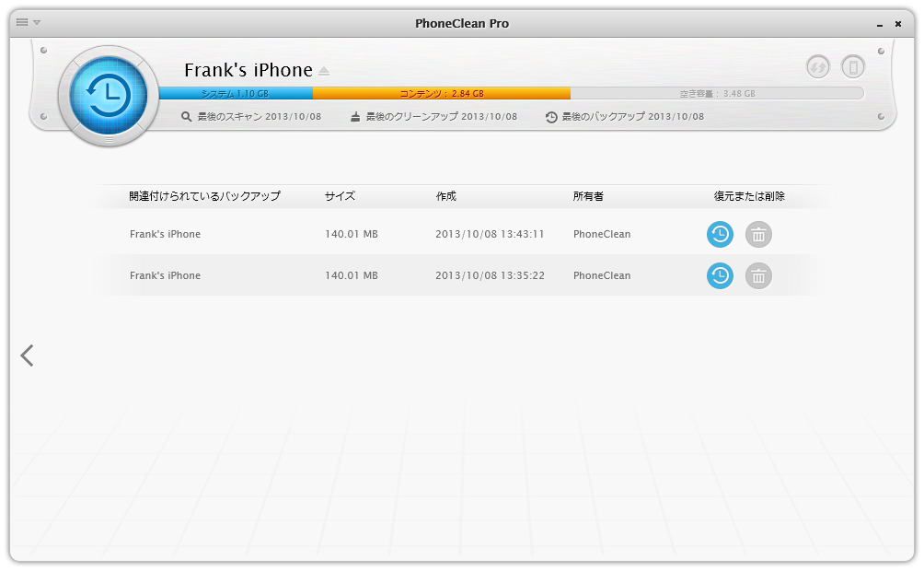The height and width of the screenshot is (571, 924).
Task: Click the blue システム 1.10 GB bar segment
Action: (x=236, y=93)
